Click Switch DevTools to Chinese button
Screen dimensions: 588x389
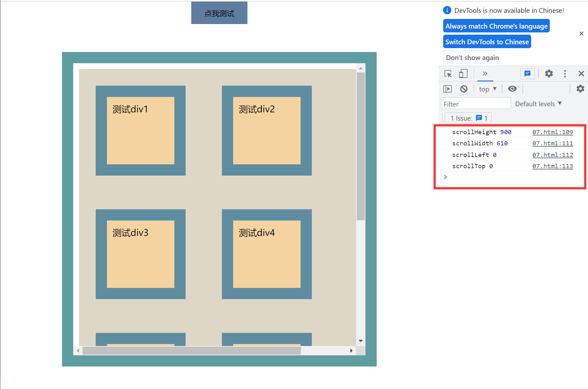(x=487, y=42)
